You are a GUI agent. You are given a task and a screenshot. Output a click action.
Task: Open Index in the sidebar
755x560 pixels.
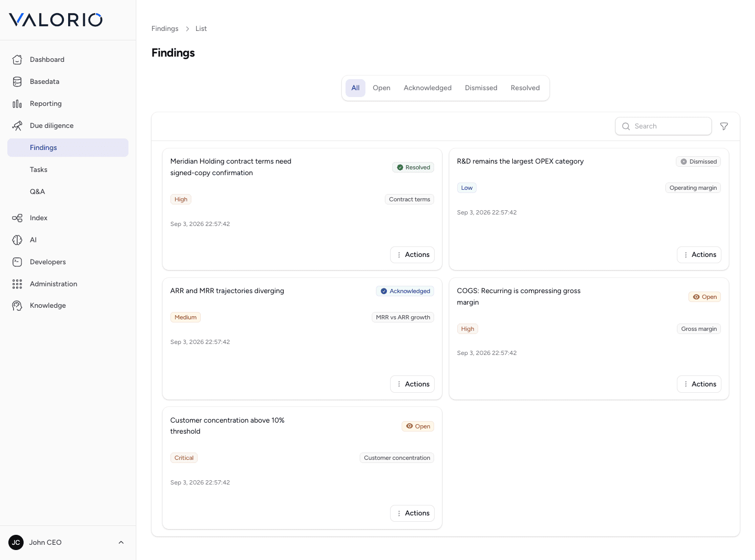(68, 218)
